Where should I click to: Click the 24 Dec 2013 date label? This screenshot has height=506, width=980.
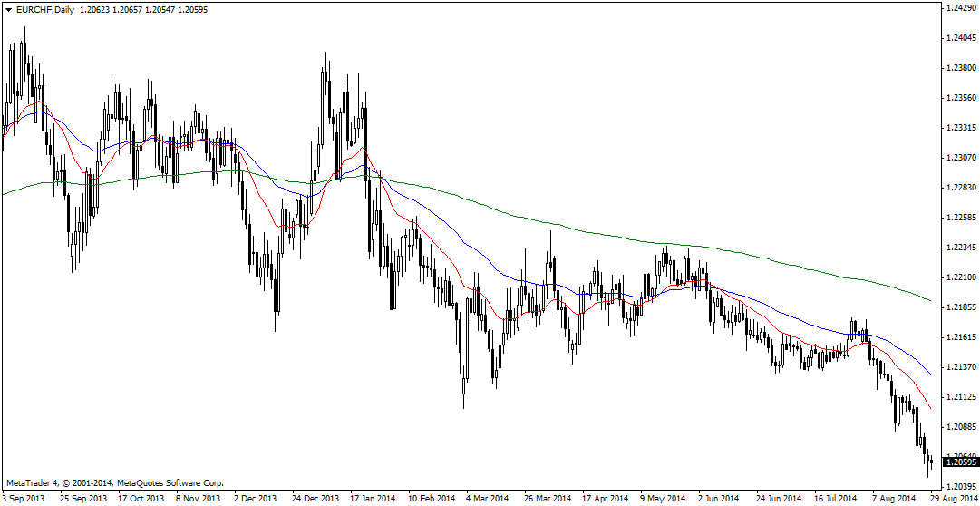point(315,499)
